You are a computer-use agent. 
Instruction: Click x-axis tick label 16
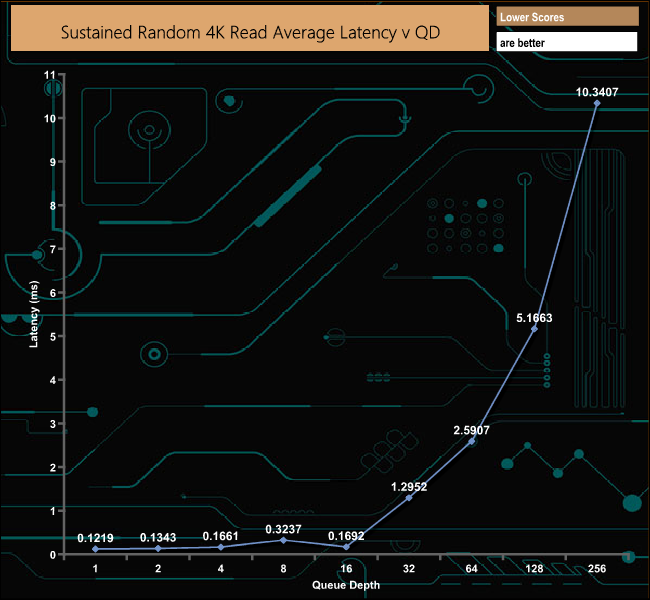(x=346, y=568)
